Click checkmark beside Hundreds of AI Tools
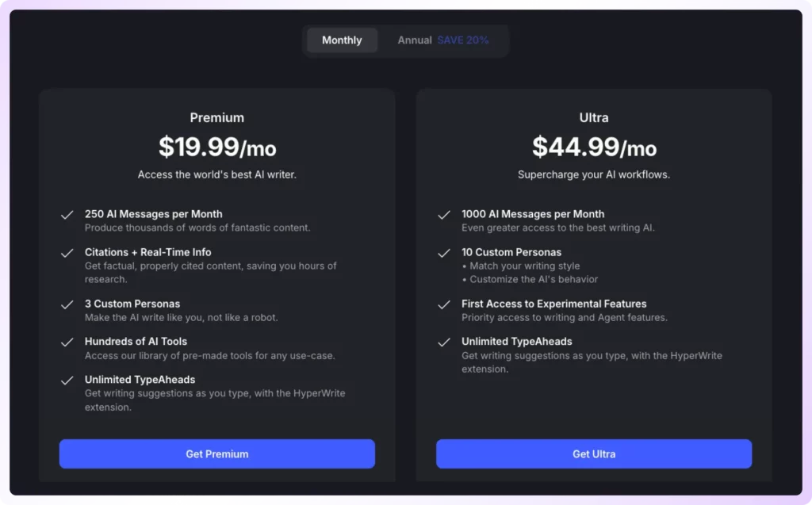Image resolution: width=812 pixels, height=505 pixels. coord(67,342)
